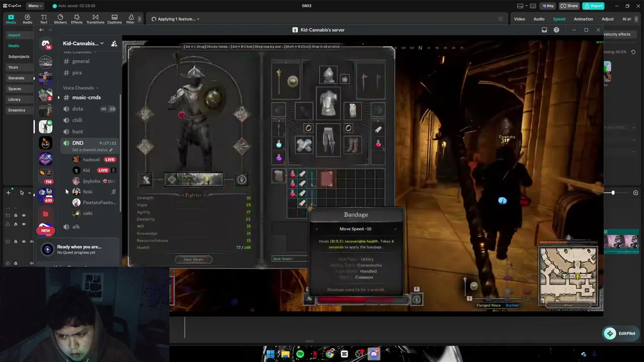Click the Import button in CapCut sidebar
This screenshot has width=644, height=362.
coord(14,35)
